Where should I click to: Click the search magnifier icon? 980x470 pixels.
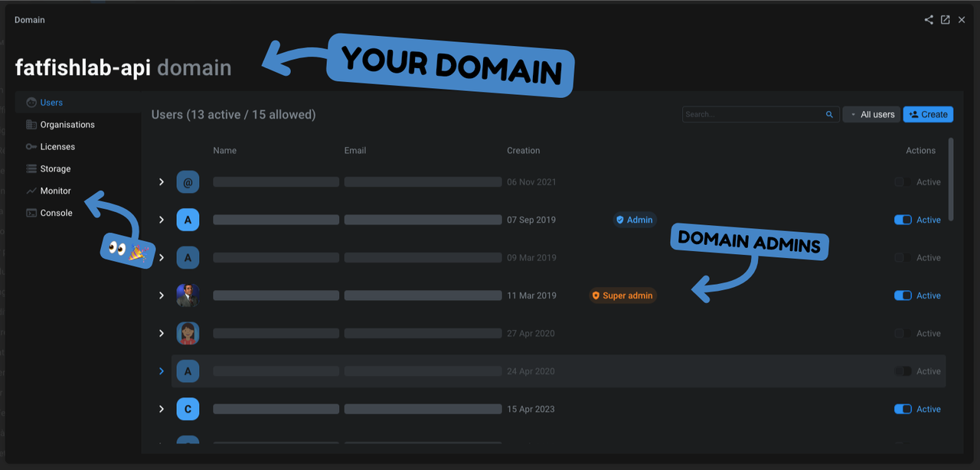[829, 114]
